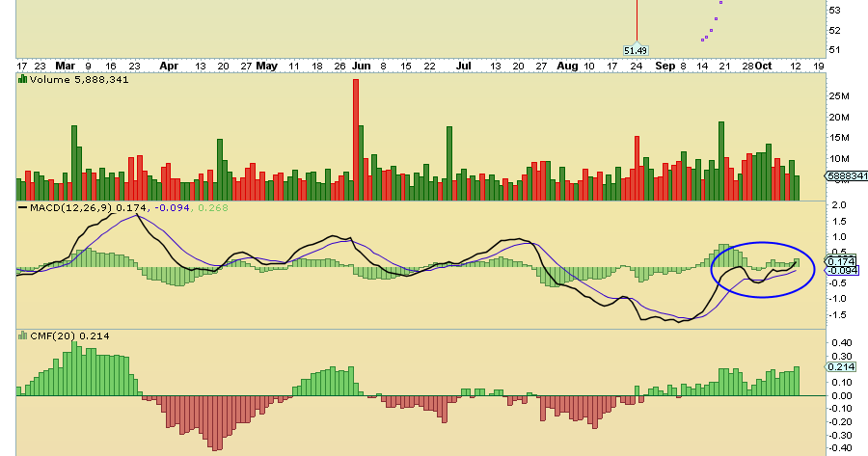Click the Mar month label on date axis
This screenshot has height=456, width=868.
[66, 66]
